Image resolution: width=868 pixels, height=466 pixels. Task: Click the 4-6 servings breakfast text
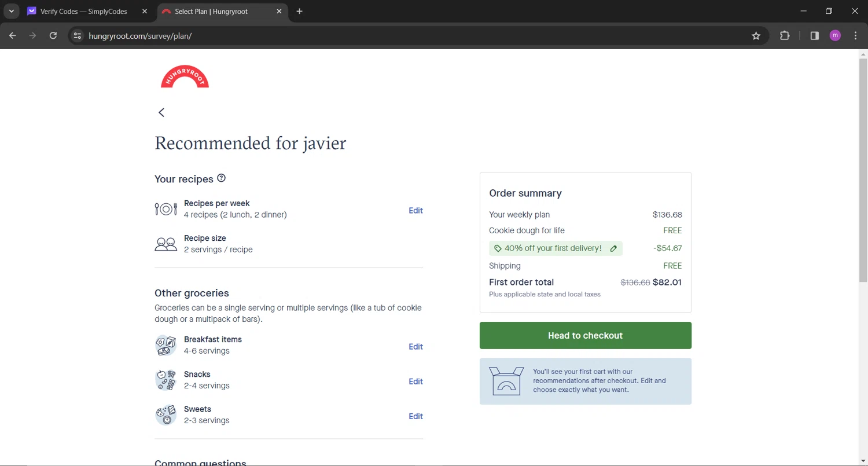[x=207, y=351]
